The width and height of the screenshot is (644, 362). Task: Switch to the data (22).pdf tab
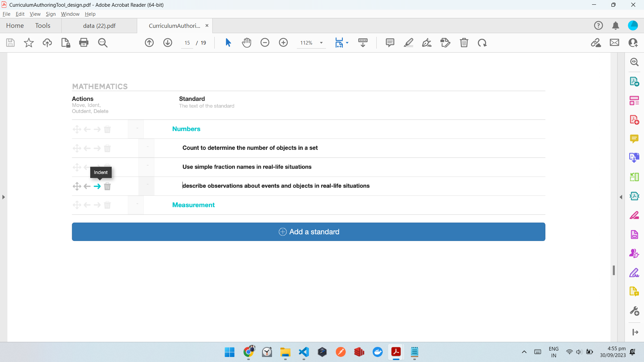[x=99, y=26]
